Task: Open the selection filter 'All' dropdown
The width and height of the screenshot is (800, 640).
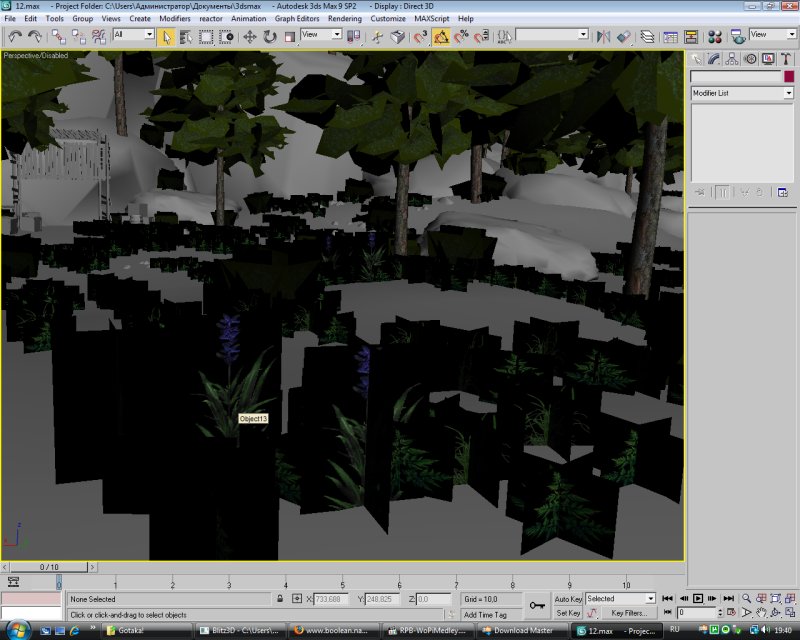Action: click(x=133, y=35)
